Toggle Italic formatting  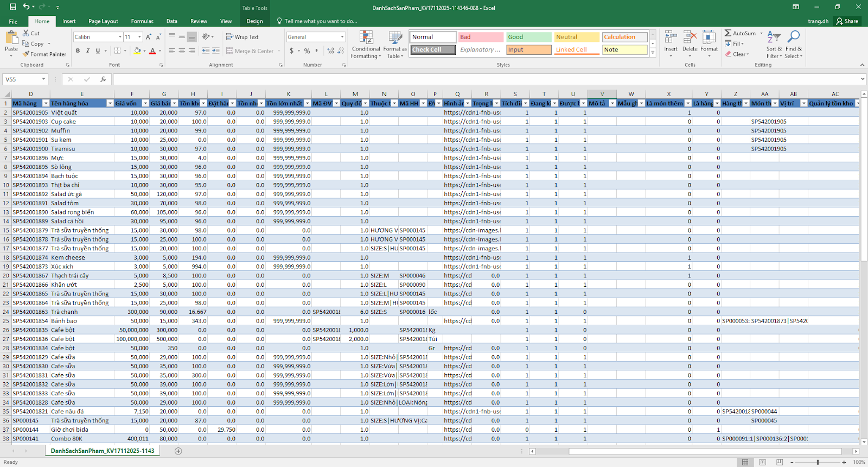pos(88,51)
